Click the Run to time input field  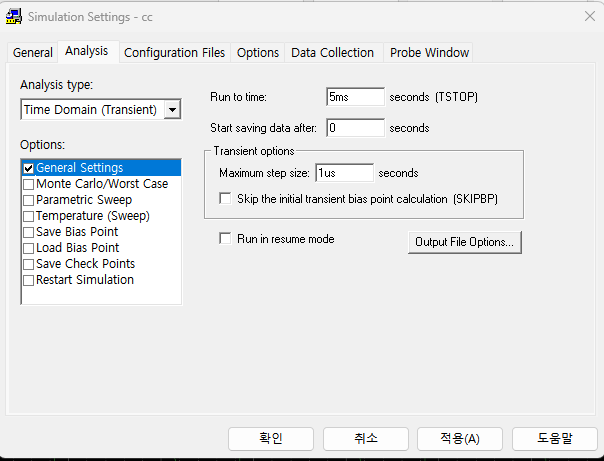(x=355, y=97)
